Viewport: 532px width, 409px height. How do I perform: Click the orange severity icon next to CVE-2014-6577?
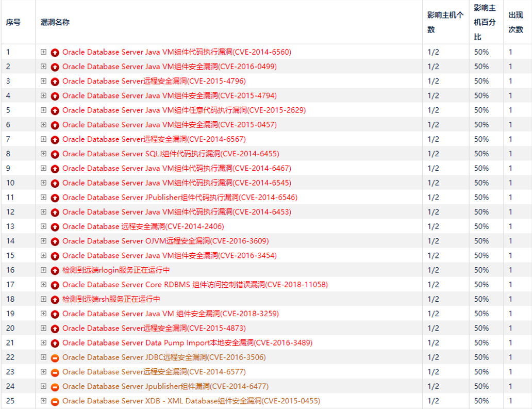point(55,371)
